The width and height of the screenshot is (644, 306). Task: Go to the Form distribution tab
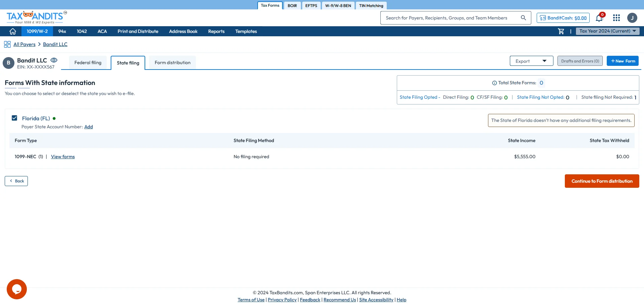tap(172, 62)
